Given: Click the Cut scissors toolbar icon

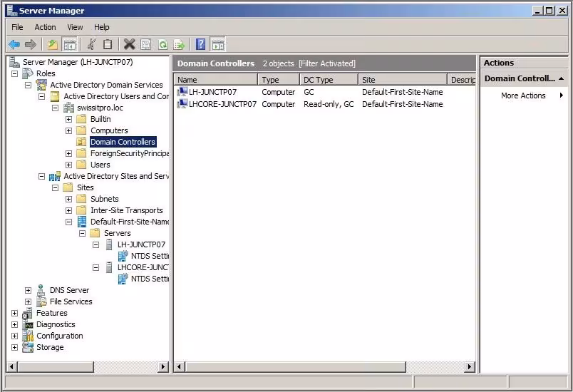Looking at the screenshot, I should 91,44.
